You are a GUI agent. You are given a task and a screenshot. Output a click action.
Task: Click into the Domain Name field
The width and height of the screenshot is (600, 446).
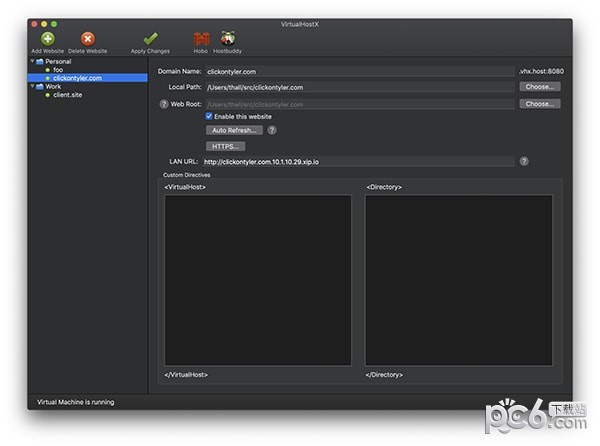pos(360,72)
